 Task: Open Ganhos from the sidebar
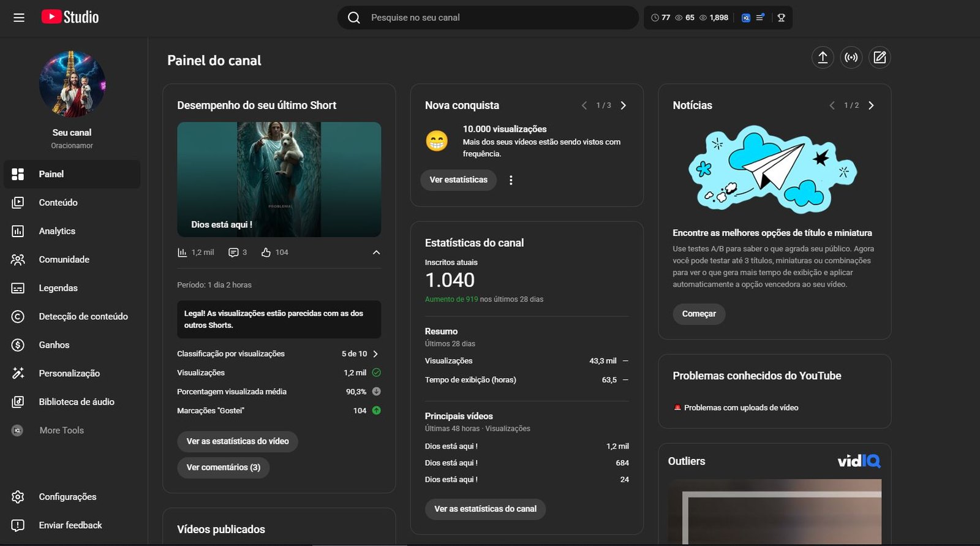[x=54, y=345]
